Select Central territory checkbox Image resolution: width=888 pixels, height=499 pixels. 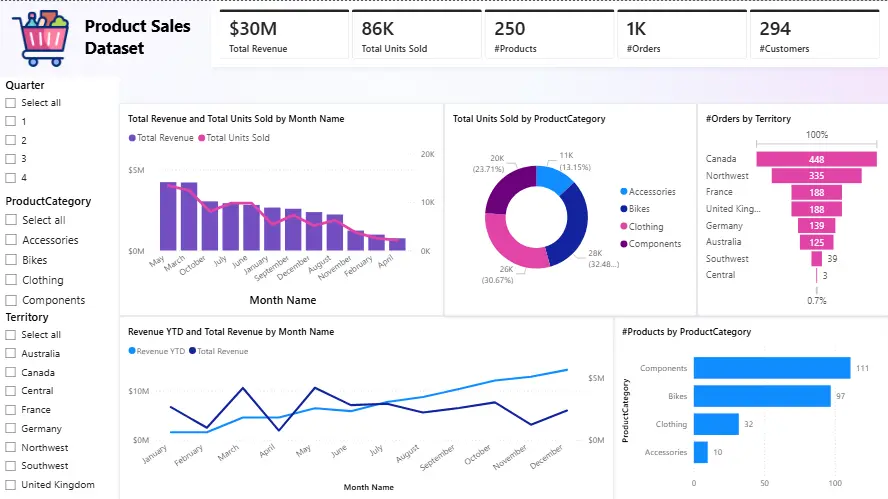coord(10,391)
